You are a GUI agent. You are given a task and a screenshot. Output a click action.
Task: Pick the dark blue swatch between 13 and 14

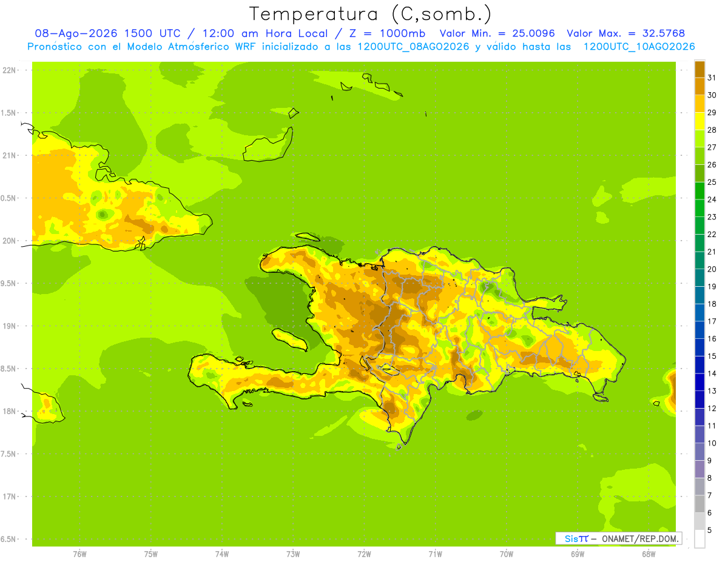coord(699,382)
